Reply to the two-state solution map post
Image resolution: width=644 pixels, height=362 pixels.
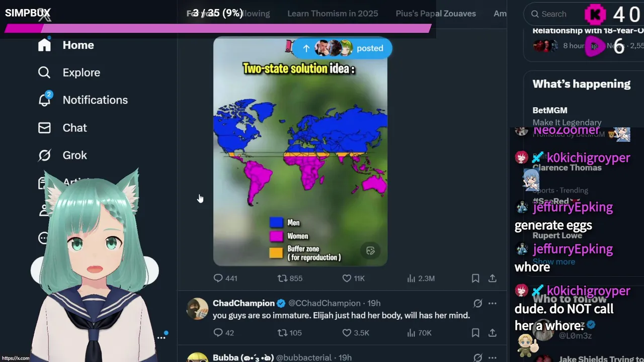pyautogui.click(x=225, y=278)
